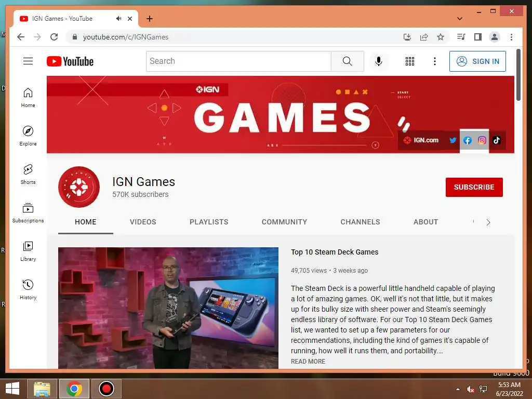Play the Steam Deck featured video thumbnail
Image resolution: width=532 pixels, height=399 pixels.
click(x=168, y=308)
